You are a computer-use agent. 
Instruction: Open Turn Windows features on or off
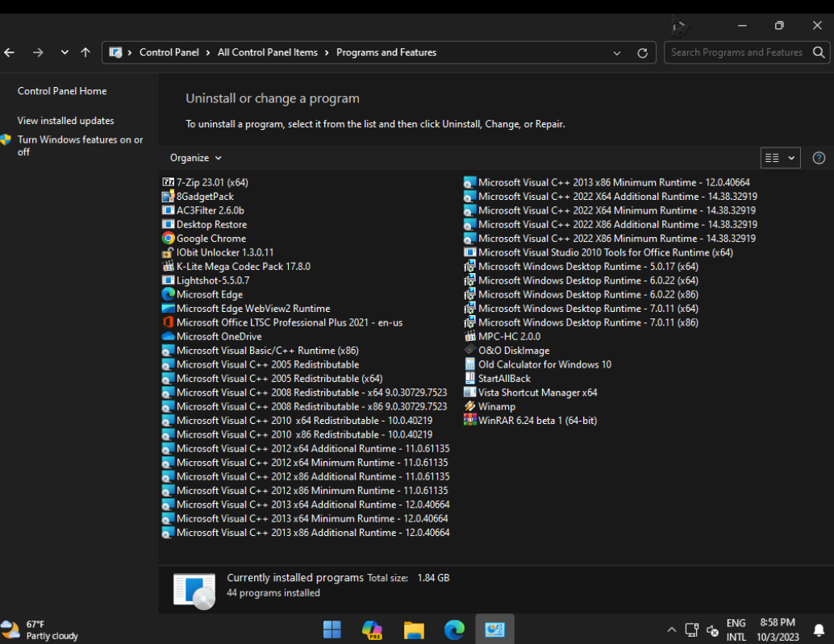coord(80,146)
